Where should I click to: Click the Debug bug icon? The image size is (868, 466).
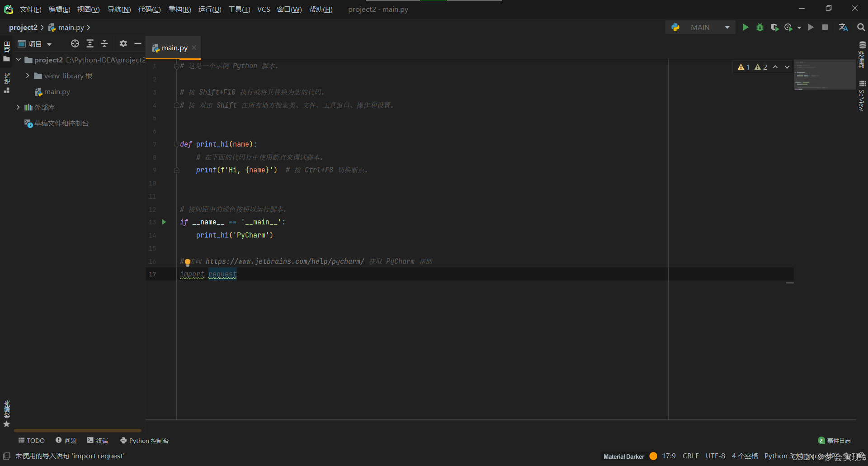point(760,28)
